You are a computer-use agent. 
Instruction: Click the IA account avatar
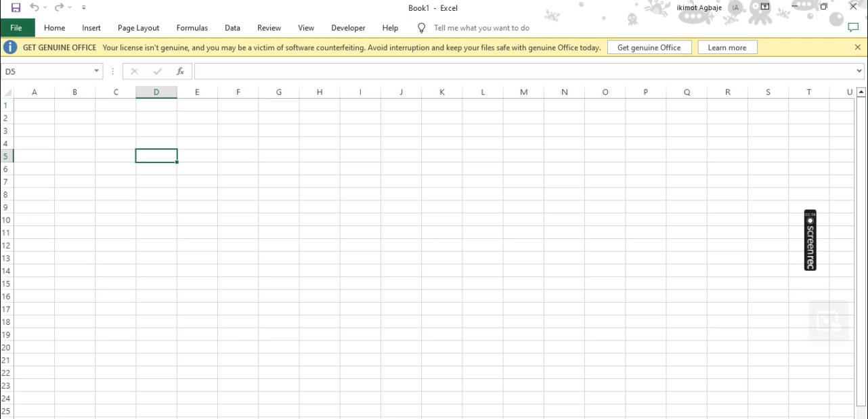coord(735,7)
